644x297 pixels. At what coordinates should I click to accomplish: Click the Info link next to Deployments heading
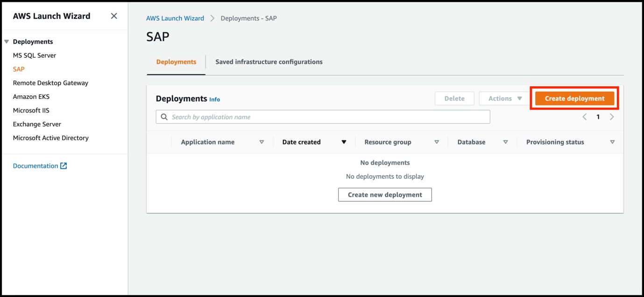click(214, 99)
